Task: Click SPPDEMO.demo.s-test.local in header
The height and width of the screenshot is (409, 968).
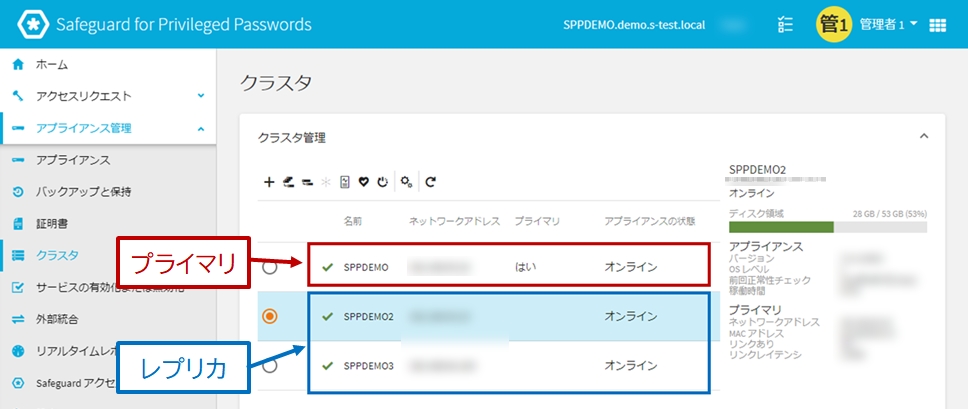Action: click(x=635, y=25)
